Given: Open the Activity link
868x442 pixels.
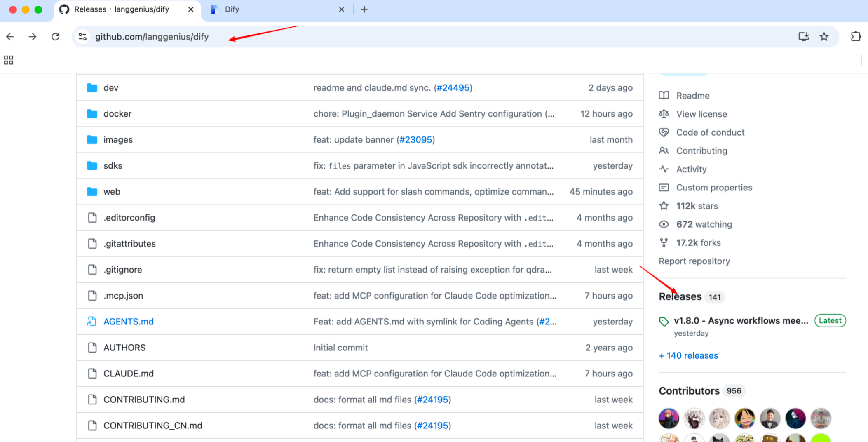Looking at the screenshot, I should tap(691, 169).
